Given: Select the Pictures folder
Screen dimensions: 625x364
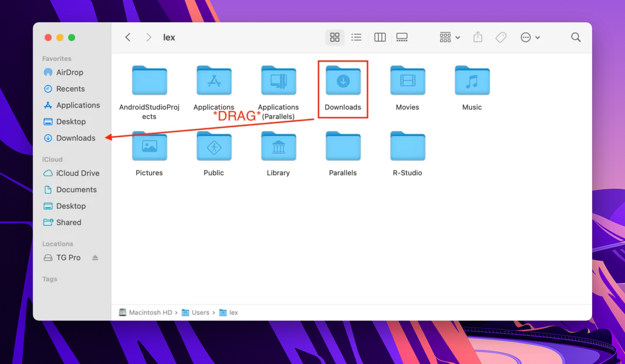Looking at the screenshot, I should coord(150,146).
